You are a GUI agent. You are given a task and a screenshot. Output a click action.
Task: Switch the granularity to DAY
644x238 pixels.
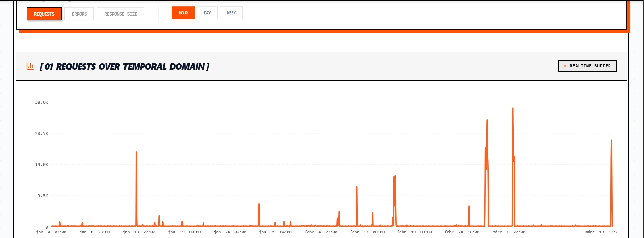(x=207, y=13)
